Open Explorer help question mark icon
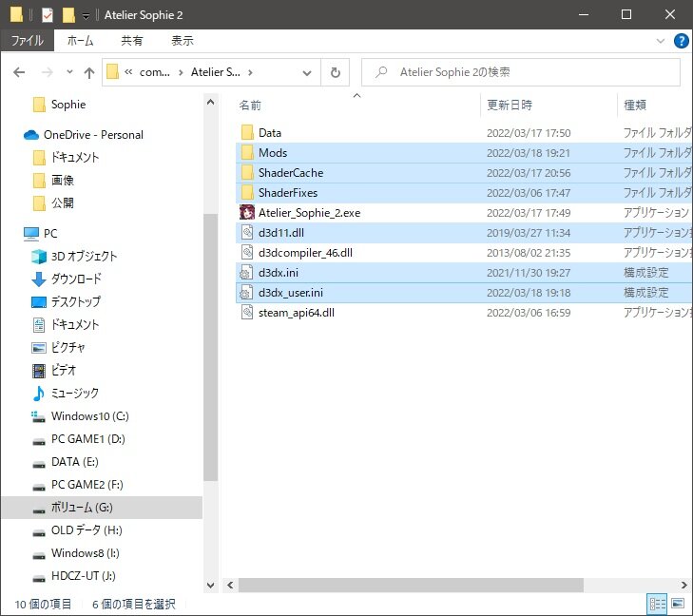693x616 pixels. tap(681, 41)
